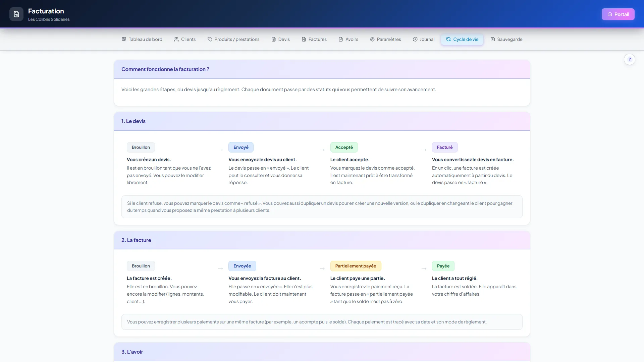Click the home icon in Portail button
Viewport: 644px width, 362px height.
click(x=610, y=14)
